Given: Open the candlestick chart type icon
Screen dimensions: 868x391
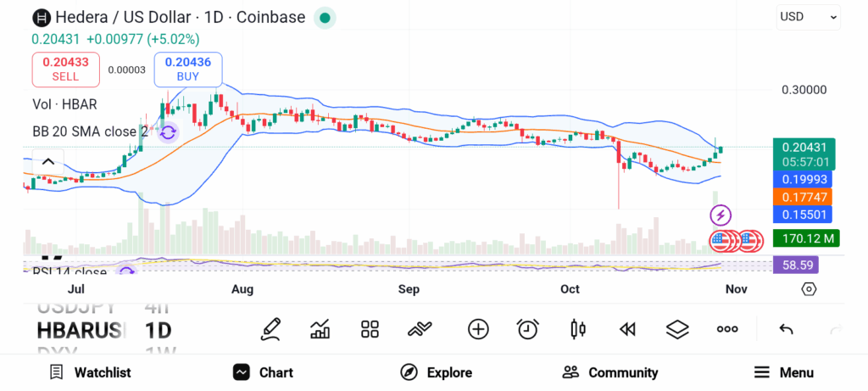Looking at the screenshot, I should (x=578, y=329).
